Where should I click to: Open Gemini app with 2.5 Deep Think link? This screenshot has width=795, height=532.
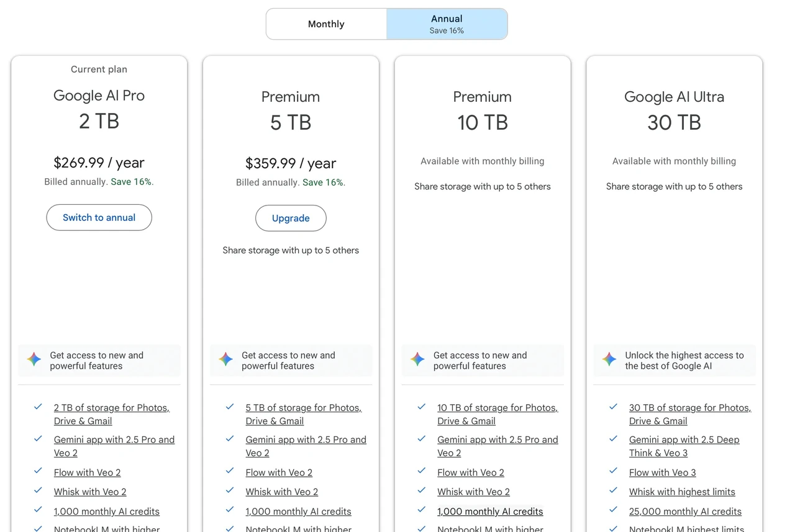[684, 446]
